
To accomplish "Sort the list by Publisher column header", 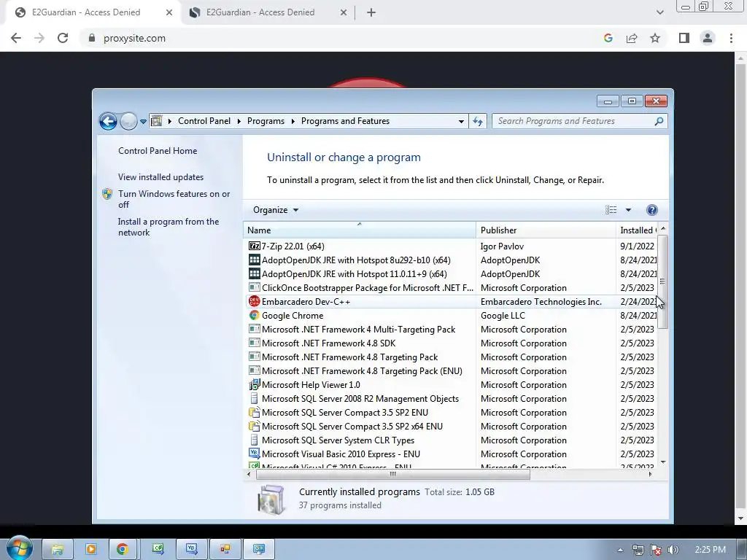I will point(546,230).
